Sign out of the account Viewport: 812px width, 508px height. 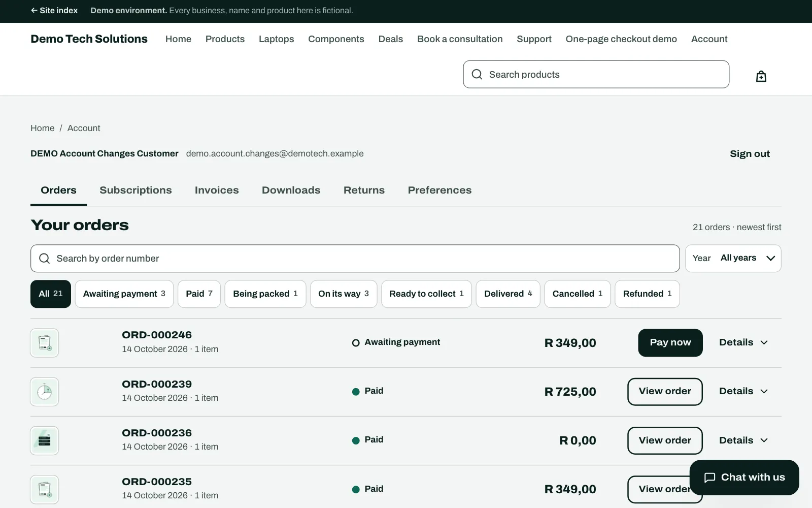(750, 154)
